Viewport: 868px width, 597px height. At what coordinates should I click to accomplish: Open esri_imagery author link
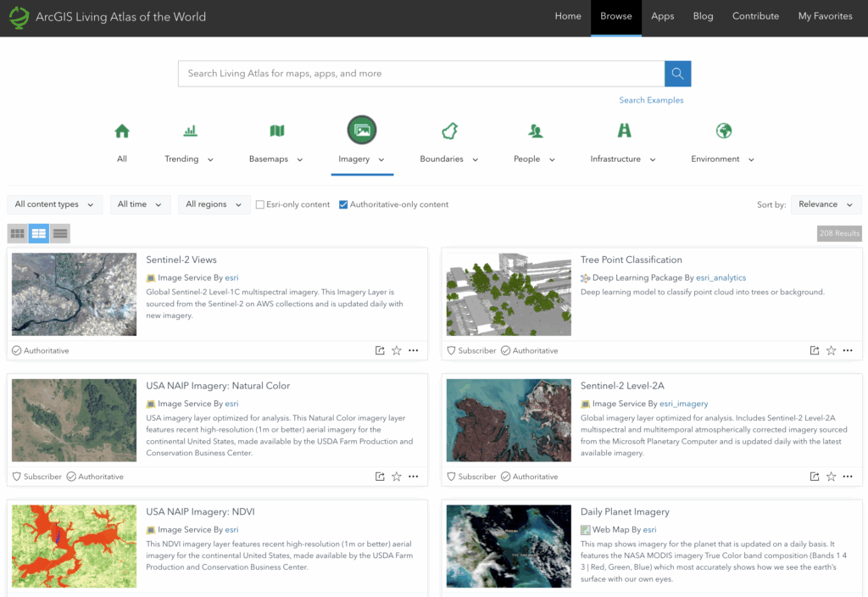tap(684, 404)
